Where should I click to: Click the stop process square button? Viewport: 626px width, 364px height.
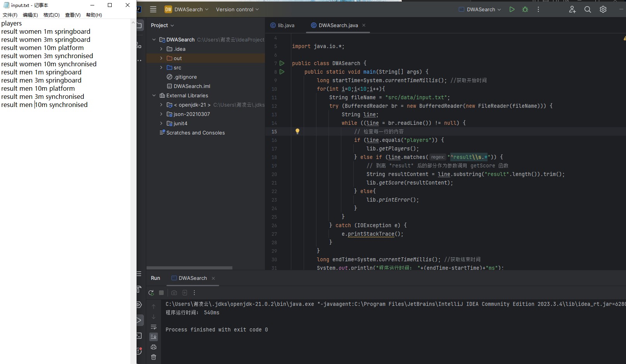coord(161,293)
